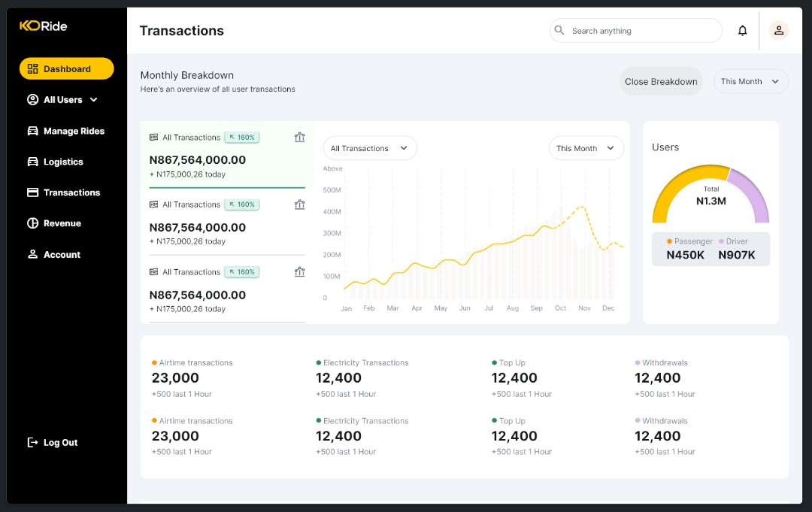
Task: Click the magnifier icon in the search bar
Action: point(559,30)
